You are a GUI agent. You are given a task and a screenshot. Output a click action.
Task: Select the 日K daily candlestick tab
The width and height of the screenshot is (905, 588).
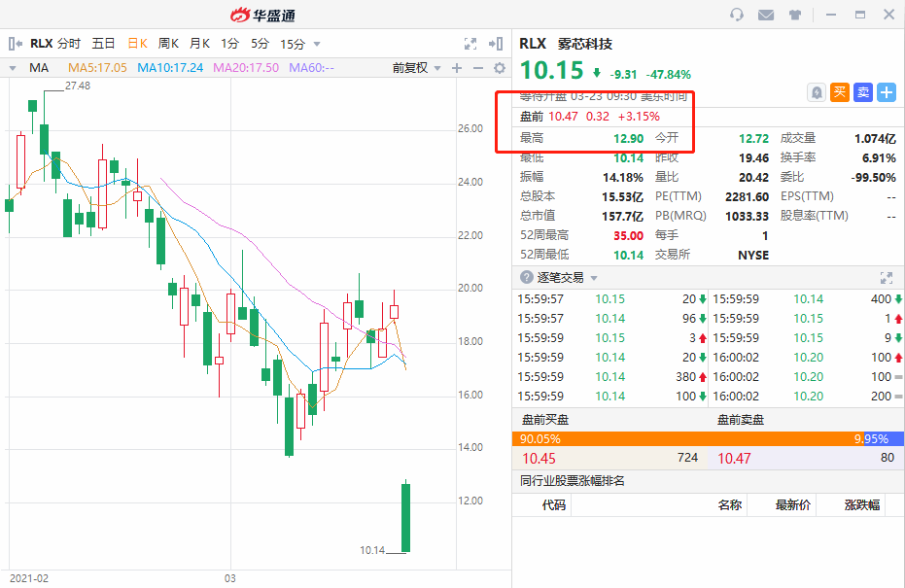pyautogui.click(x=137, y=44)
